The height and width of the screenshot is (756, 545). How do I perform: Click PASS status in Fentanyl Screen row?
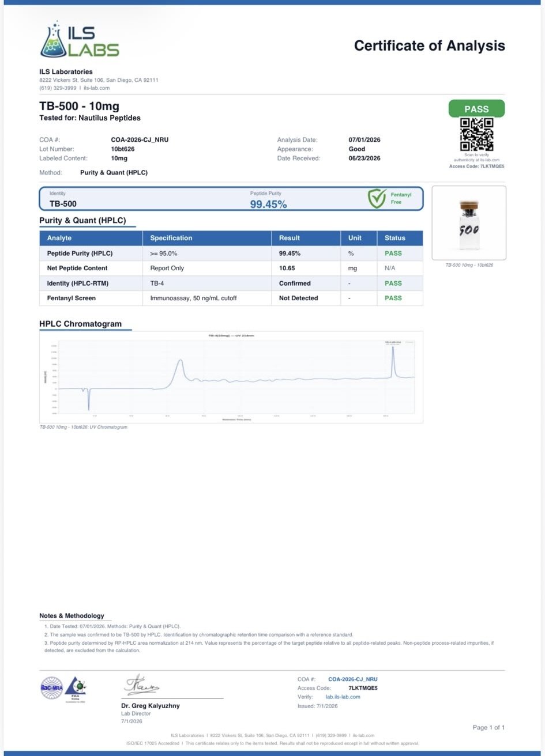click(393, 298)
